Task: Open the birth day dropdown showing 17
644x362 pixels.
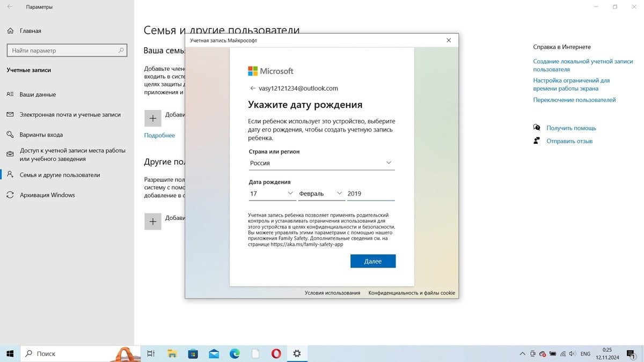Action: [272, 193]
